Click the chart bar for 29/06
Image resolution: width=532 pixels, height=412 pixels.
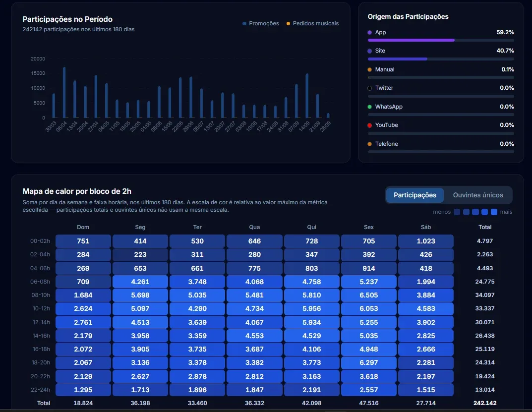point(191,97)
